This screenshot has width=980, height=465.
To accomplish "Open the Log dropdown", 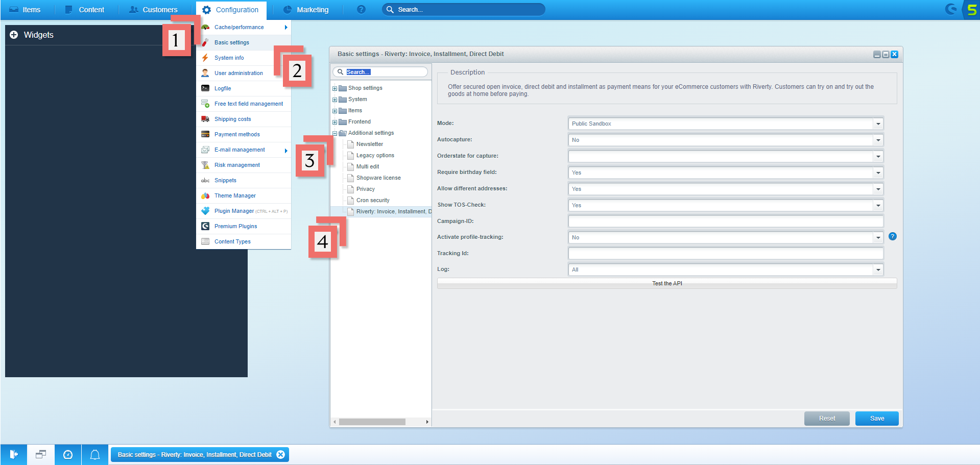I will point(878,270).
